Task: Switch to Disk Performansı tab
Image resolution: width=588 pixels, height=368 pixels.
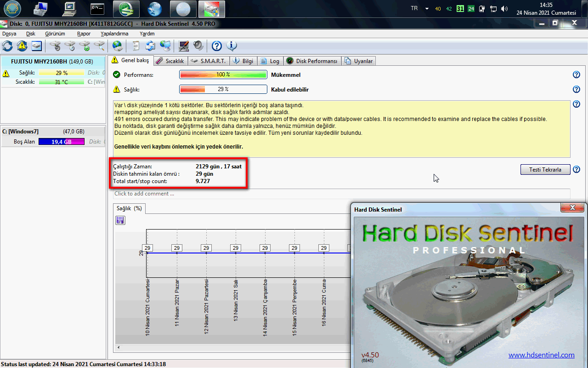Action: (312, 61)
